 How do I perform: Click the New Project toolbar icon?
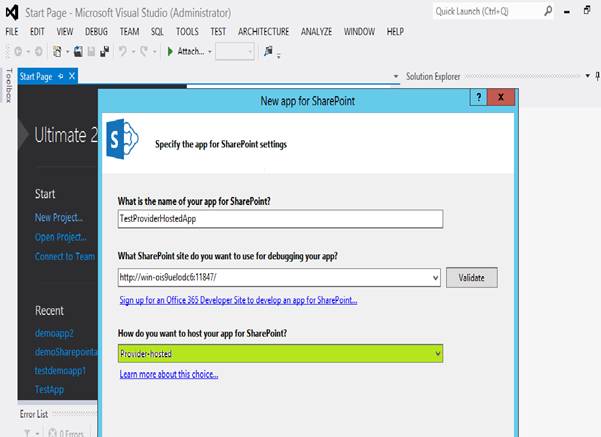tap(57, 51)
